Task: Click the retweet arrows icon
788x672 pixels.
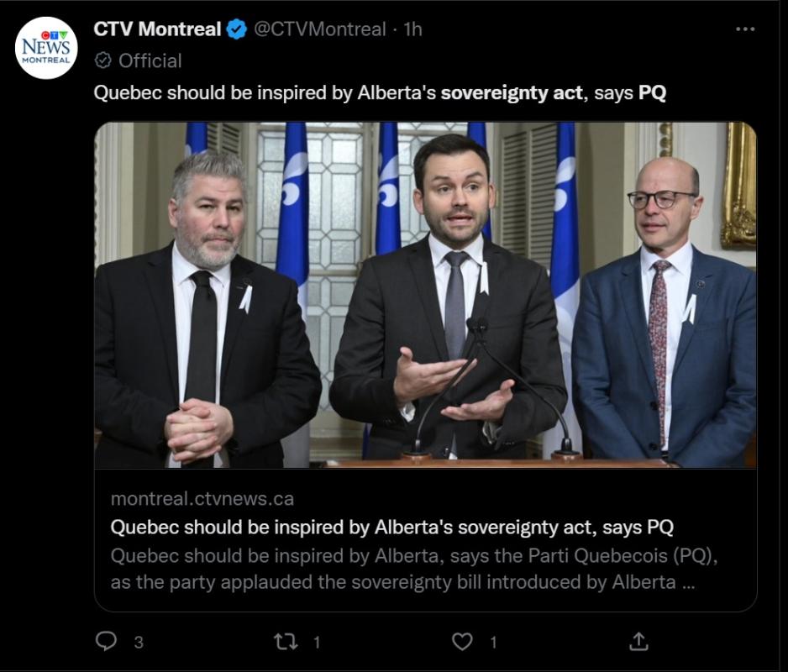Action: click(x=286, y=642)
